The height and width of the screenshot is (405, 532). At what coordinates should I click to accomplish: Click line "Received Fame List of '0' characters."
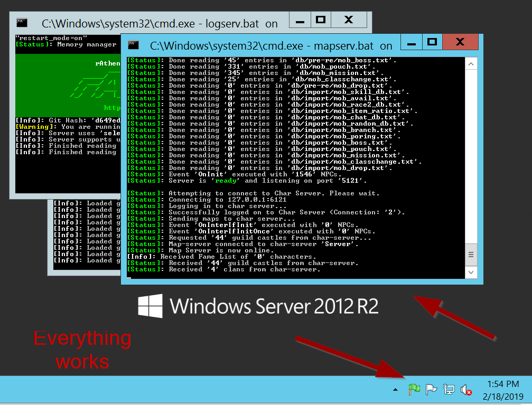click(222, 257)
